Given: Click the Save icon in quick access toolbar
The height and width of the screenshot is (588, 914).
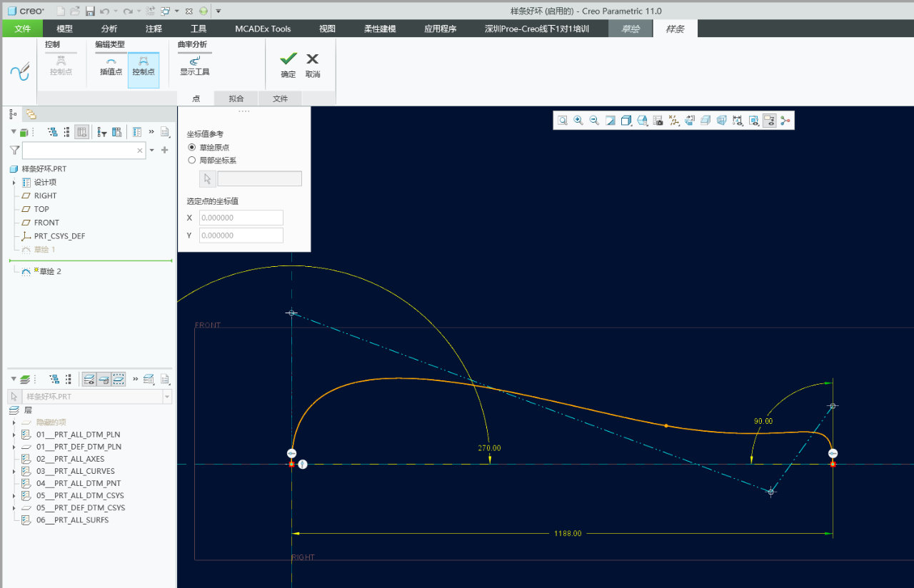Looking at the screenshot, I should tap(90, 11).
